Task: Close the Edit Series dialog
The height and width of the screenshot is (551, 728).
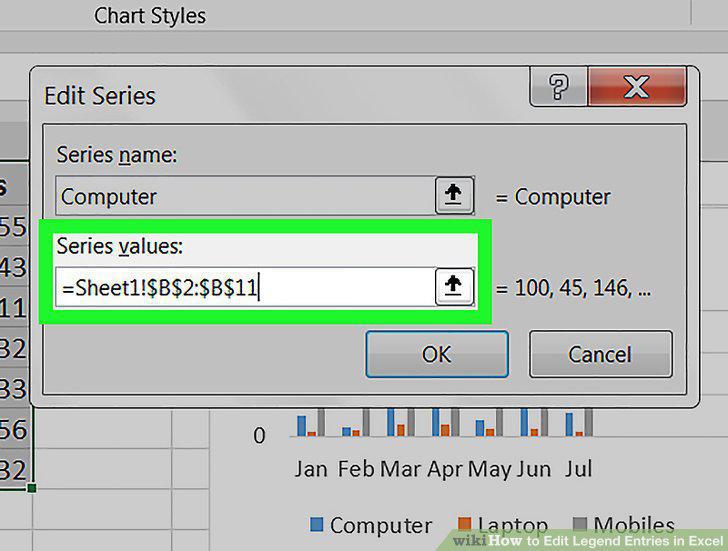Action: click(x=637, y=86)
